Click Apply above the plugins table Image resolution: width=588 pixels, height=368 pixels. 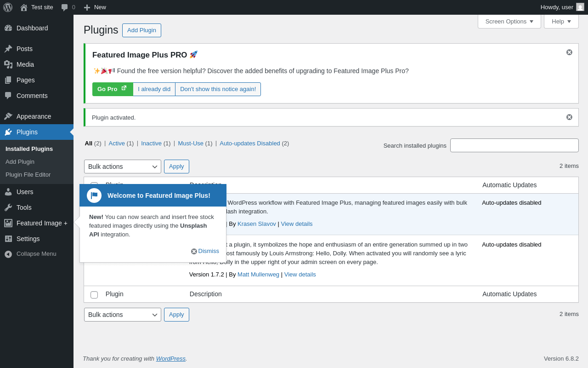(176, 167)
